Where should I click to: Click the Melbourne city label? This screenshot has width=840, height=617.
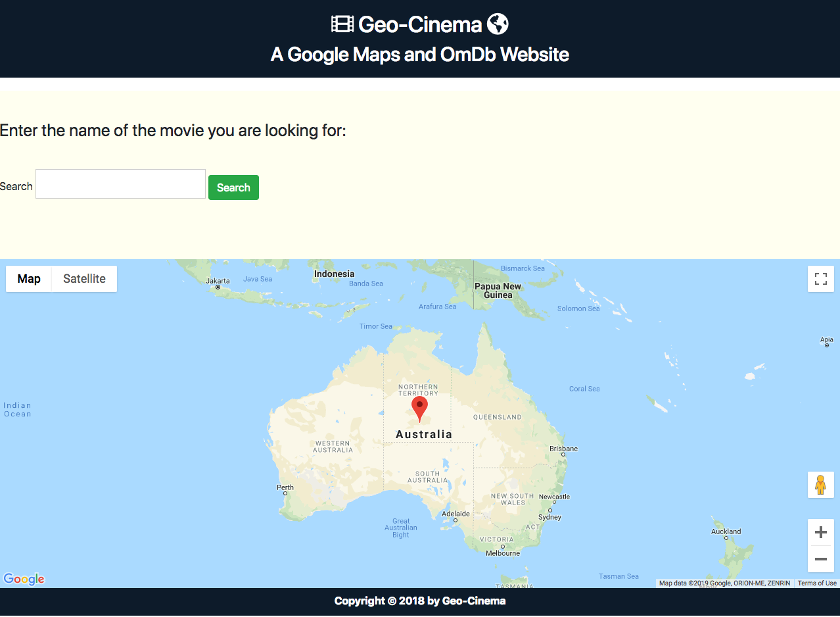click(x=503, y=553)
